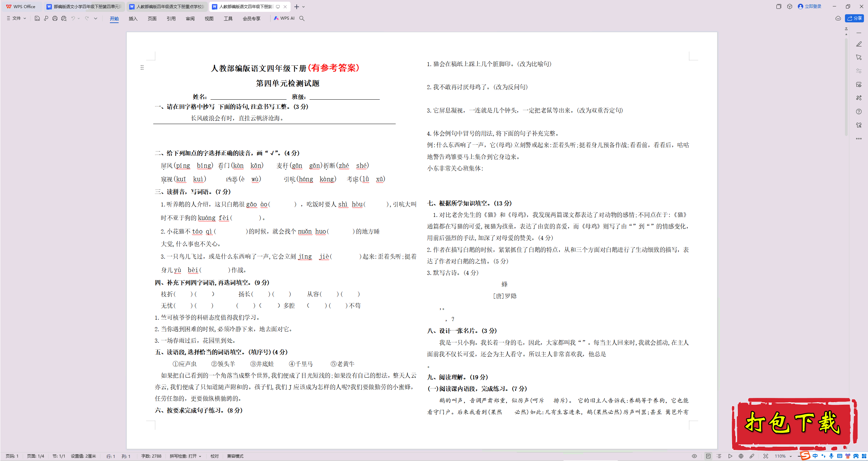The width and height of the screenshot is (868, 461).
Task: Open the 110% zoom level dropdown
Action: (783, 456)
